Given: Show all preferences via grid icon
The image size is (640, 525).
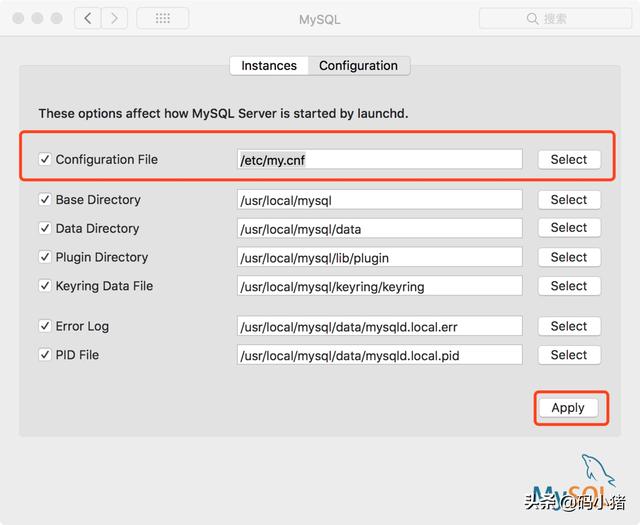Looking at the screenshot, I should (162, 18).
